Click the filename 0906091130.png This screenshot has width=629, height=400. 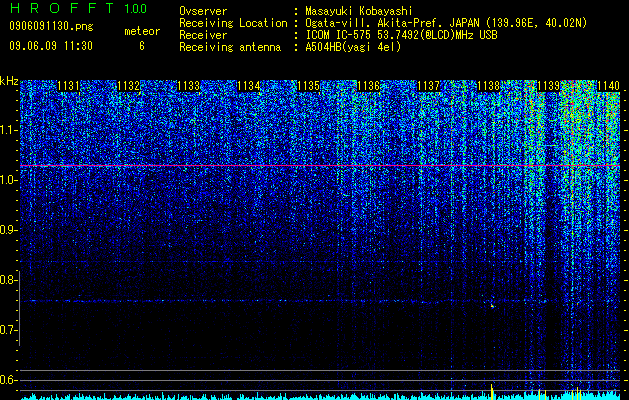(x=51, y=27)
